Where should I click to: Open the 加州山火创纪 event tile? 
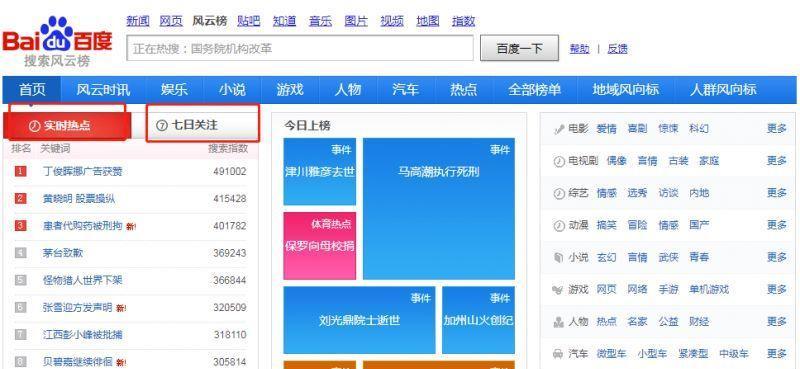point(479,320)
